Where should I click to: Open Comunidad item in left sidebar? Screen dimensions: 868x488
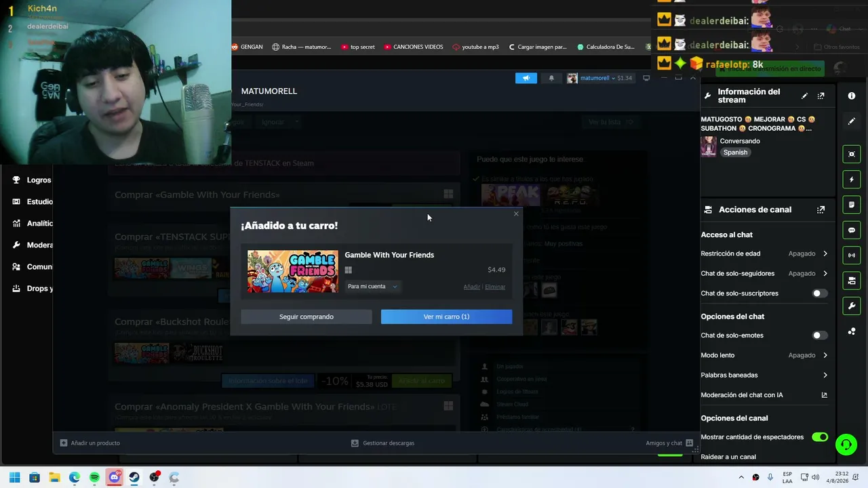(x=32, y=267)
